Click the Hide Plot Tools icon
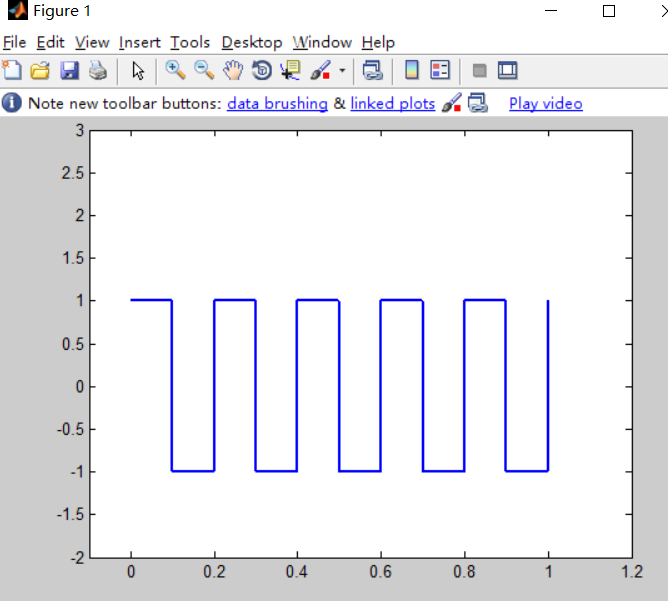The width and height of the screenshot is (668, 601). tap(480, 71)
